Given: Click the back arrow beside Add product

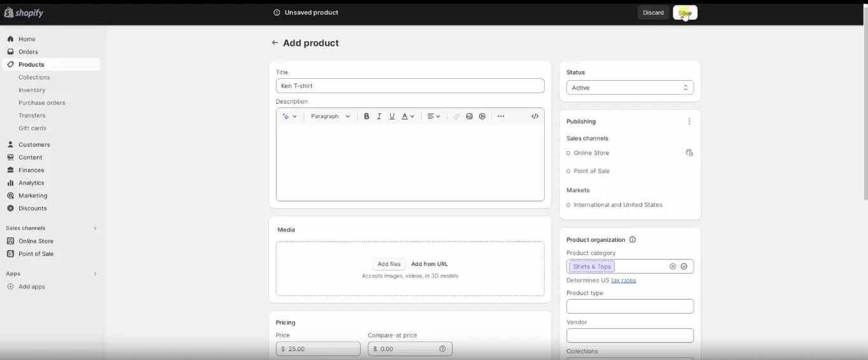Looking at the screenshot, I should (x=275, y=43).
